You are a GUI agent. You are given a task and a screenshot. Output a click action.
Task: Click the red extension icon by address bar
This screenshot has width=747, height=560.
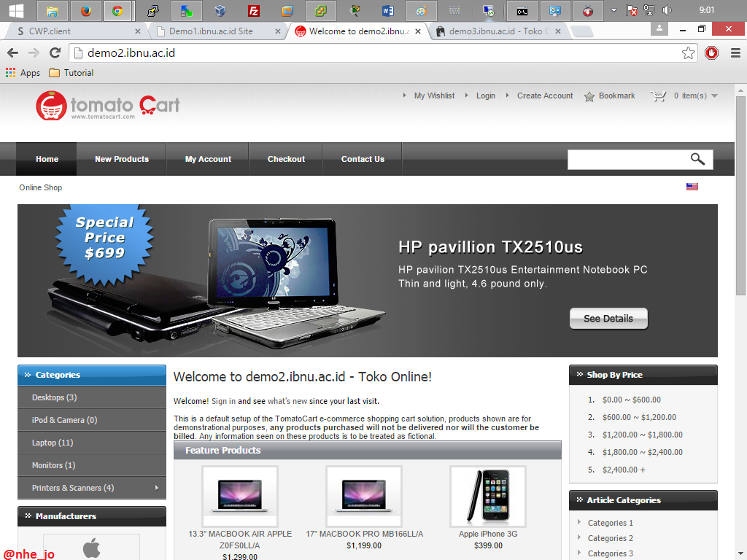coord(711,52)
